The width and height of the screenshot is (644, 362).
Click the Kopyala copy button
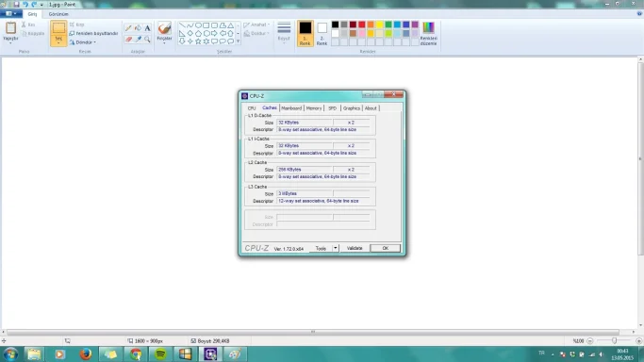33,33
